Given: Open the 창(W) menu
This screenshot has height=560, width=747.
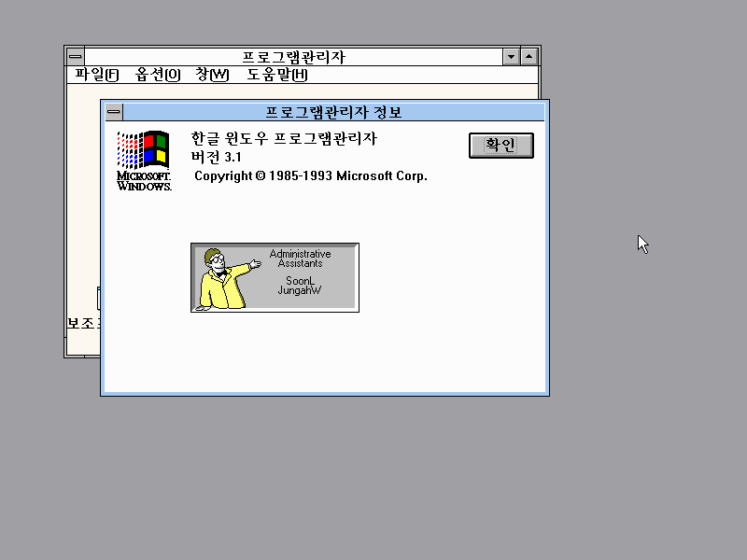Looking at the screenshot, I should pyautogui.click(x=213, y=75).
